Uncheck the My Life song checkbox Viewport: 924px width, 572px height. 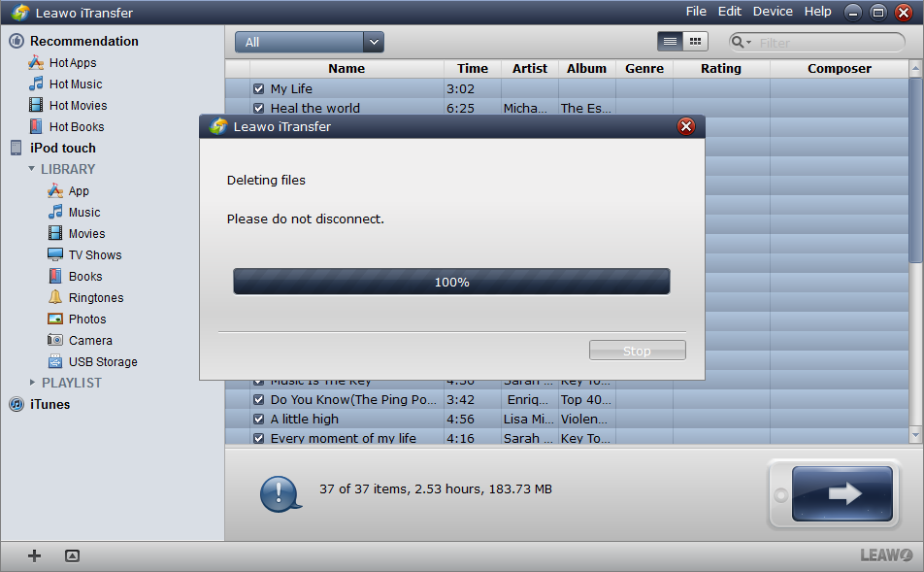(x=258, y=88)
